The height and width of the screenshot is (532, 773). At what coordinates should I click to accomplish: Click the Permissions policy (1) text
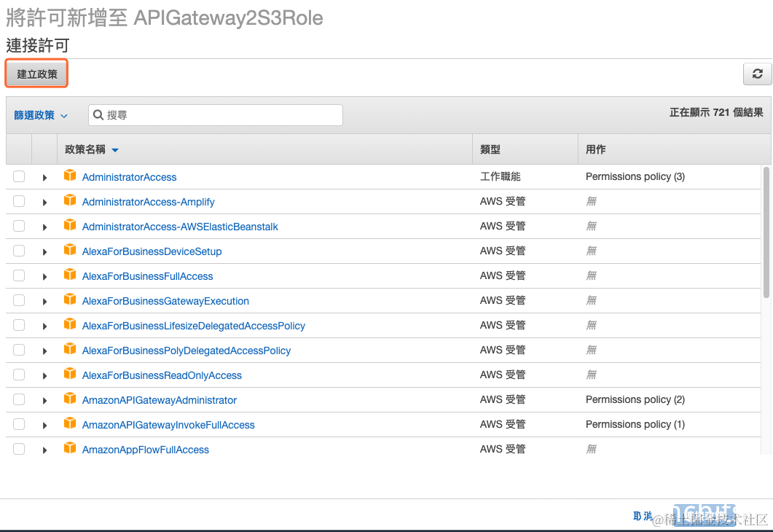635,424
